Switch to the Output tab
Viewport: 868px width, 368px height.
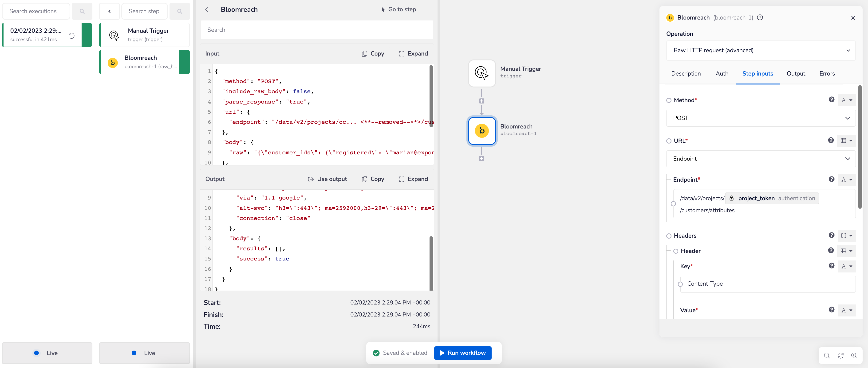pyautogui.click(x=796, y=74)
